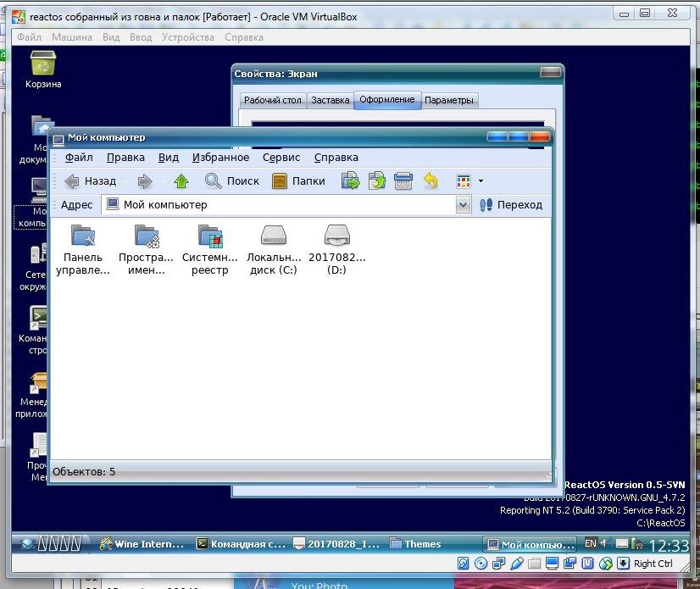Select Панель управления item
Viewport: 700px width, 589px height.
point(83,250)
